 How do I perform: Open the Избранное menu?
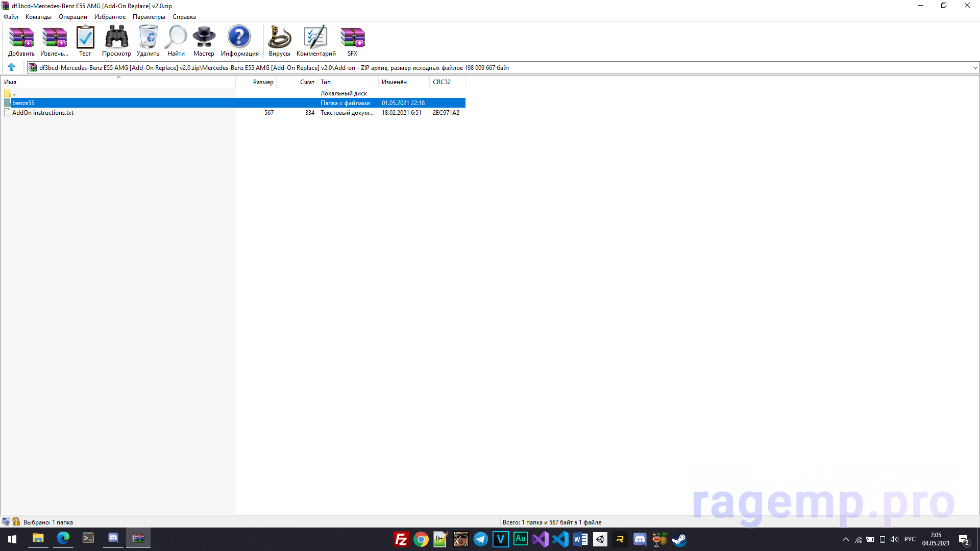pos(110,17)
